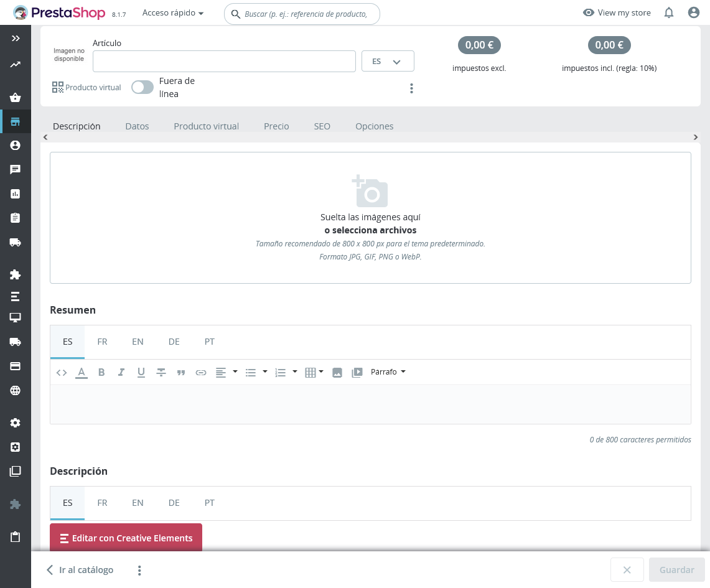Screen dimensions: 710x588
Task: Click Producto virtual type selector
Action: tap(86, 87)
